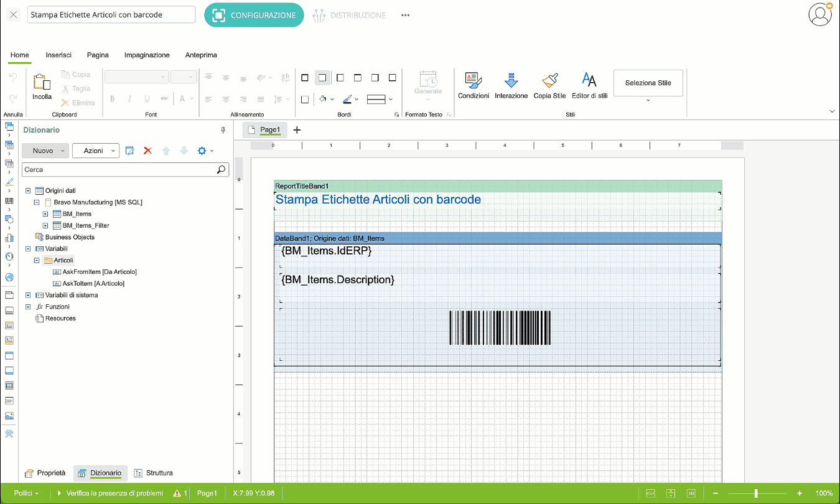Click the all borders icon
Image resolution: width=840 pixels, height=504 pixels.
(x=305, y=78)
